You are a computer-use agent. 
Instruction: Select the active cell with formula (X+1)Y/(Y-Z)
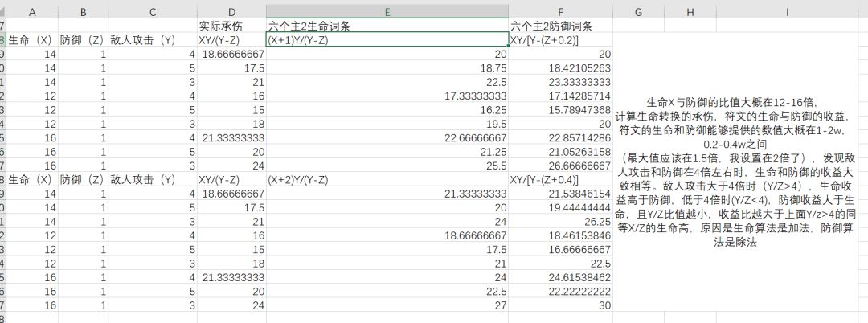click(387, 40)
